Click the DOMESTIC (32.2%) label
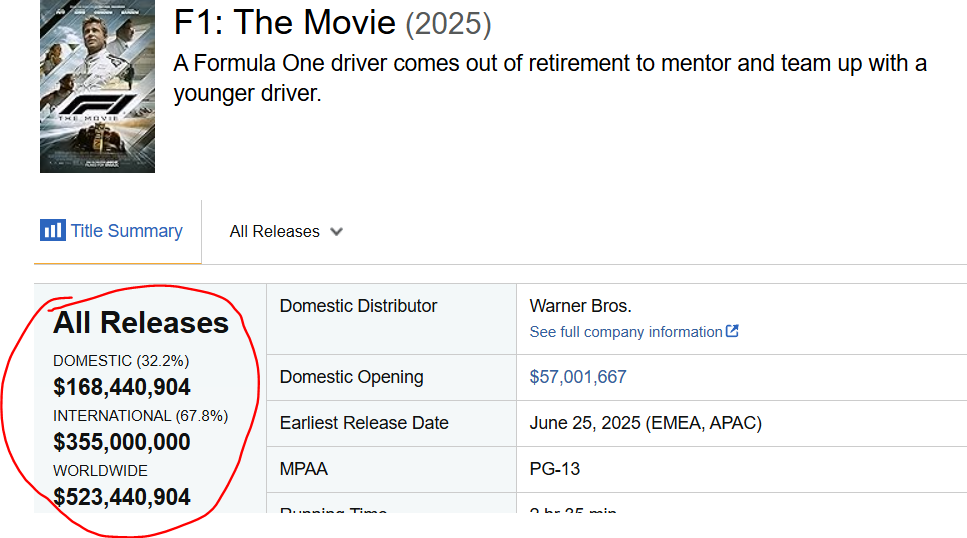The width and height of the screenshot is (967, 538). pyautogui.click(x=121, y=360)
